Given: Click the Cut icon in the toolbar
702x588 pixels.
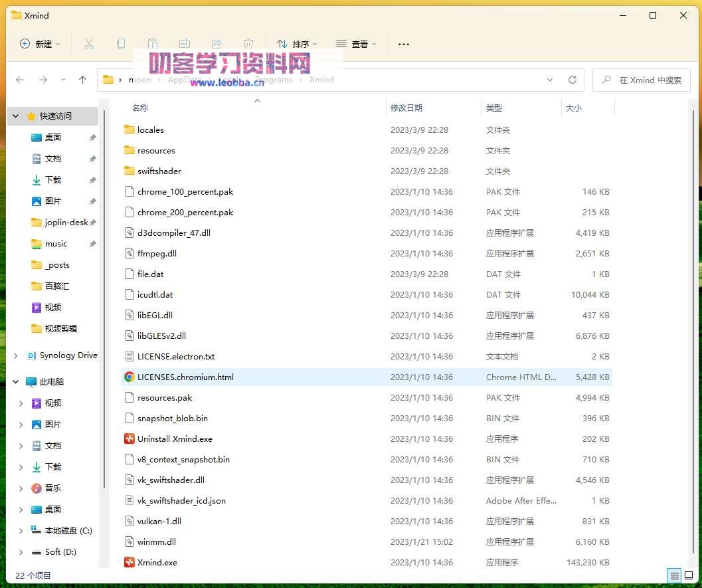Looking at the screenshot, I should click(x=89, y=44).
